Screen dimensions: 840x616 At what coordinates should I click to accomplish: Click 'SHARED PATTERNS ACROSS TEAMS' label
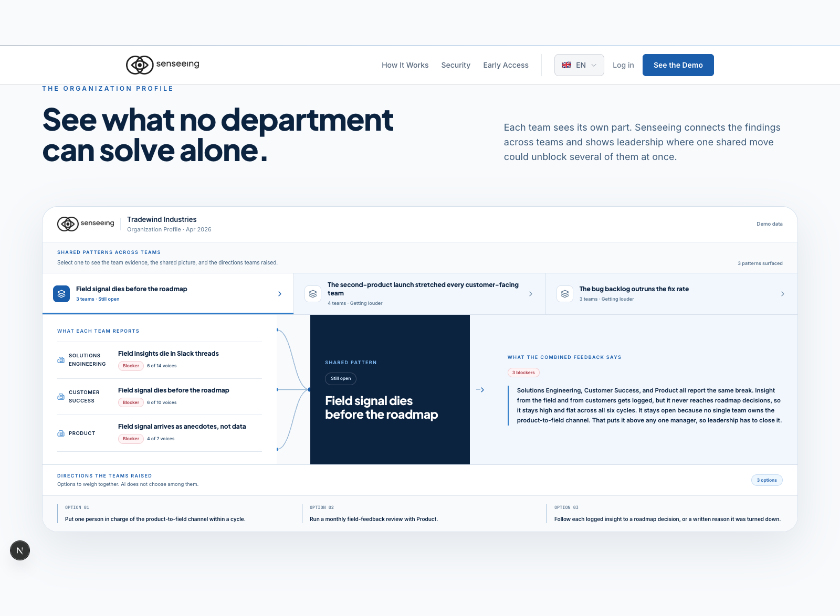[x=109, y=252]
